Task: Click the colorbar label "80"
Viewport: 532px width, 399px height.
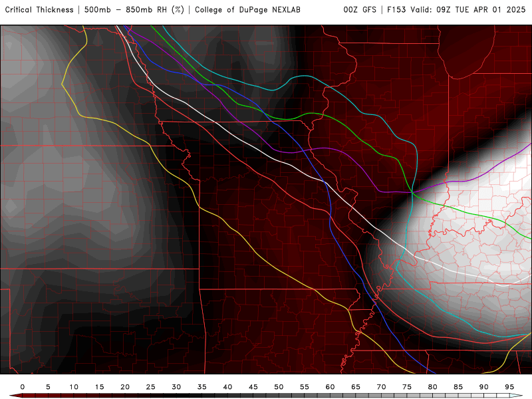Action: click(433, 387)
